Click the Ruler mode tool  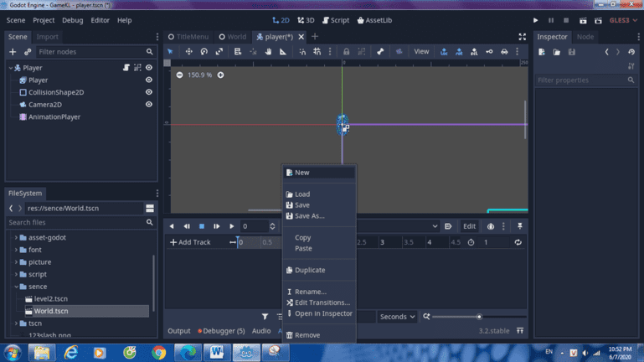[283, 52]
